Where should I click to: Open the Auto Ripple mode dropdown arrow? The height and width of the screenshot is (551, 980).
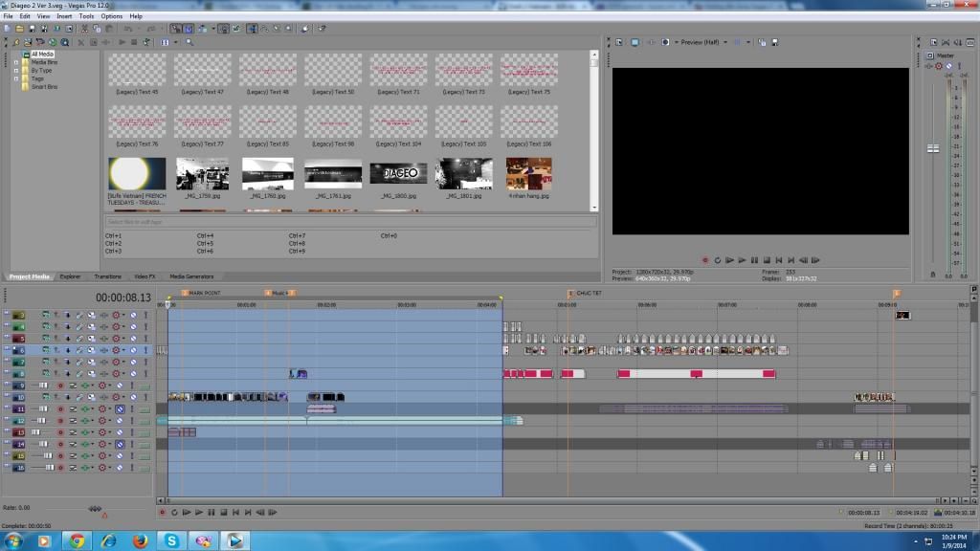pyautogui.click(x=213, y=29)
